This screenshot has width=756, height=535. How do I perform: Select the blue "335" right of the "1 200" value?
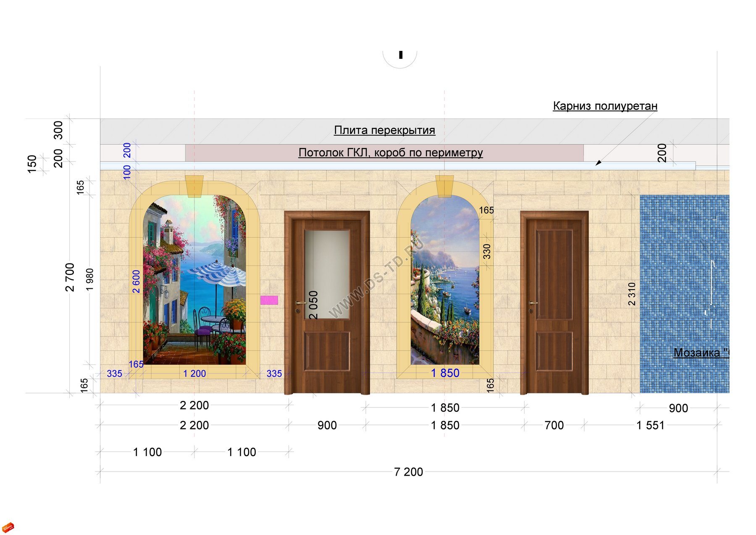274,374
